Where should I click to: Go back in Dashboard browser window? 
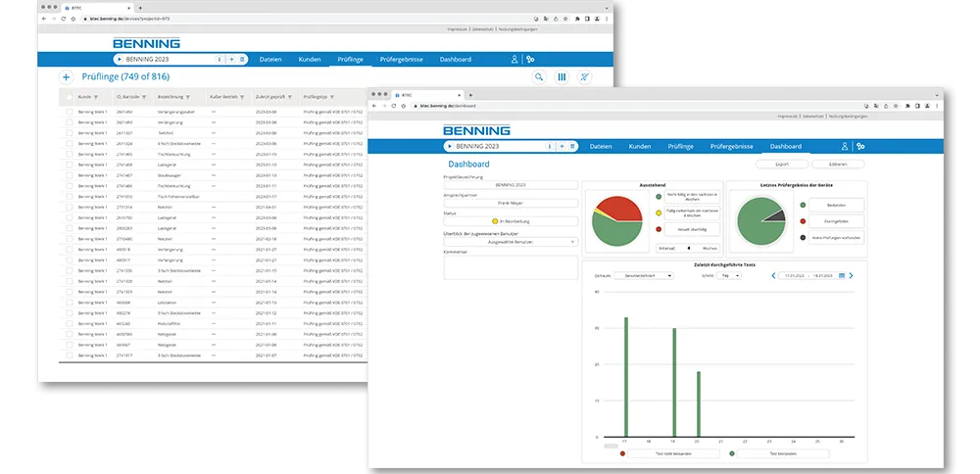click(x=375, y=106)
